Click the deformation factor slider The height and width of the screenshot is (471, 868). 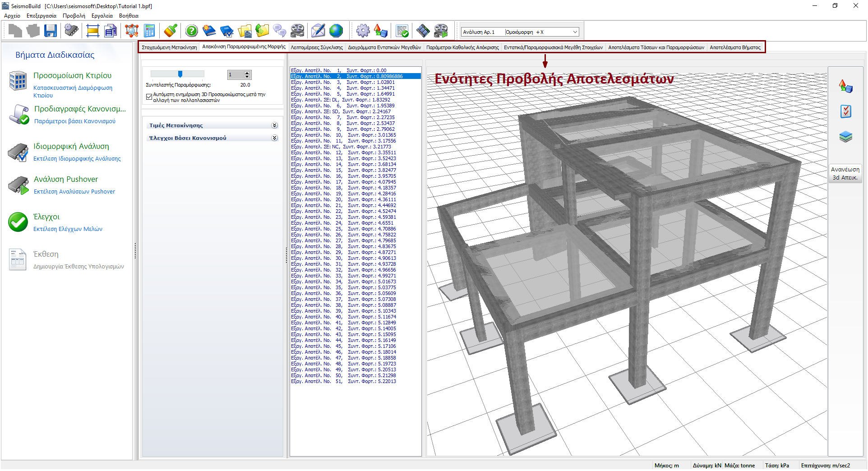pyautogui.click(x=180, y=74)
